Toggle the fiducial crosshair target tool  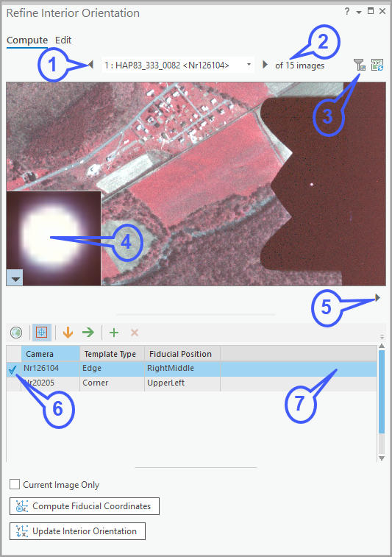pyautogui.click(x=41, y=333)
